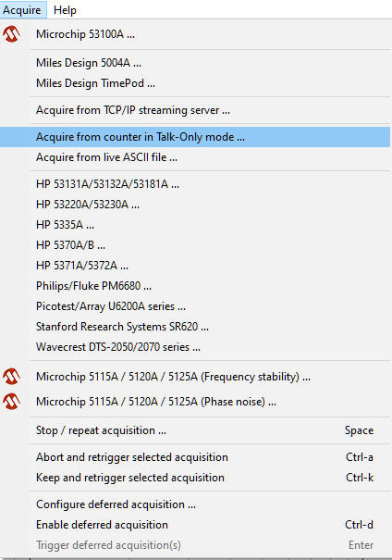The width and height of the screenshot is (392, 560).
Task: Select Microchip 53100A acquisition
Action: (x=195, y=34)
